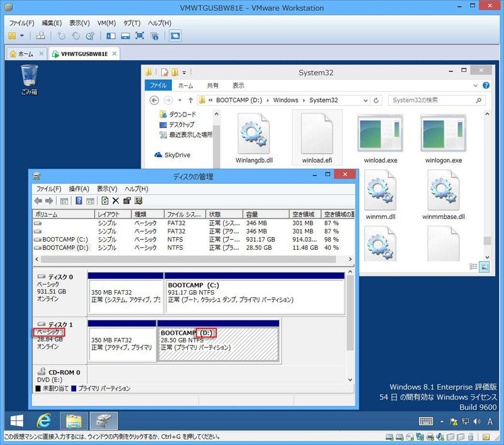Screen dimensions: 504x445
Task: Click the delete X icon in Disk Management
Action: (x=116, y=201)
